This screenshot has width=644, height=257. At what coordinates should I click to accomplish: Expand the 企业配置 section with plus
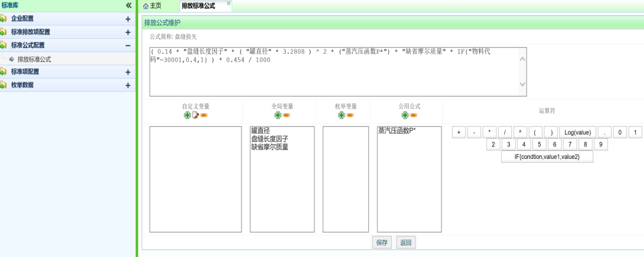[x=127, y=19]
